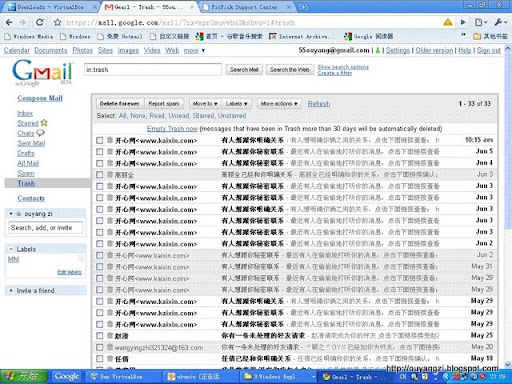Image resolution: width=512 pixels, height=384 pixels.
Task: Click the Gmail logo
Action: coord(42,73)
